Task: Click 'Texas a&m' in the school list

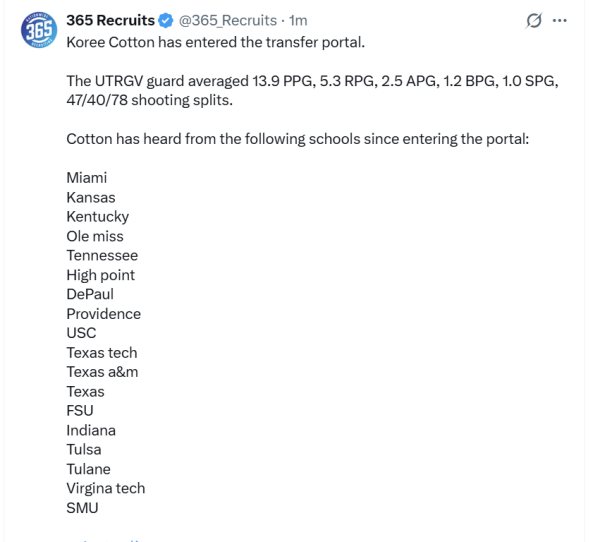Action: point(102,372)
